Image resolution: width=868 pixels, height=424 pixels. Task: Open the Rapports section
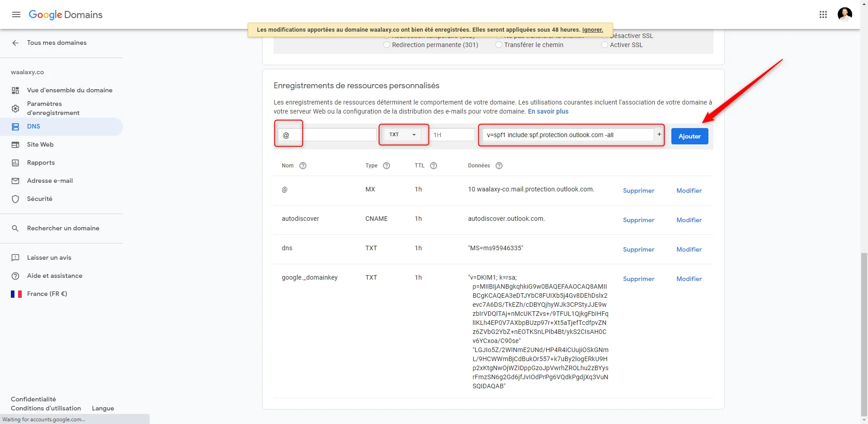pyautogui.click(x=41, y=162)
